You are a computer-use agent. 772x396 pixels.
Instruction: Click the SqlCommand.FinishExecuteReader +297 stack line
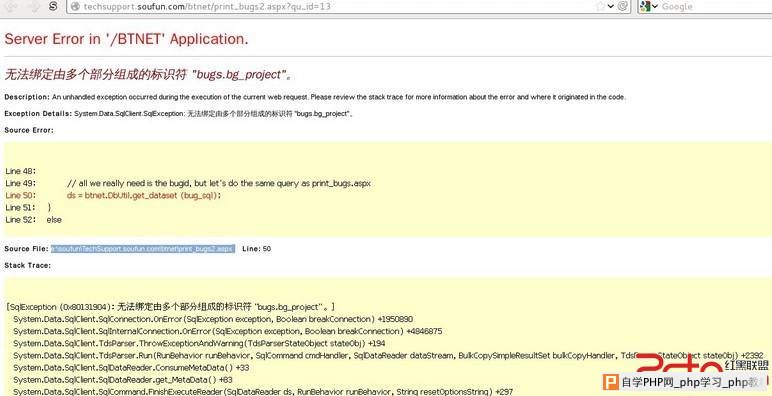coord(263,392)
